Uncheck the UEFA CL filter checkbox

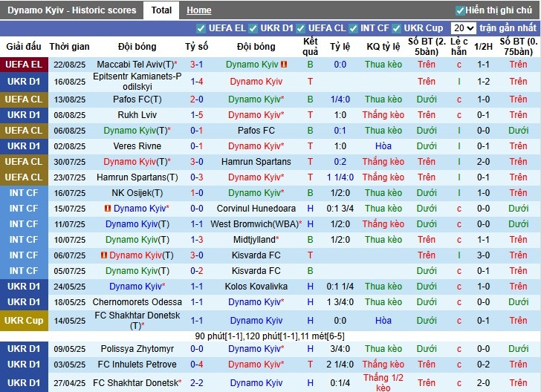[x=300, y=28]
